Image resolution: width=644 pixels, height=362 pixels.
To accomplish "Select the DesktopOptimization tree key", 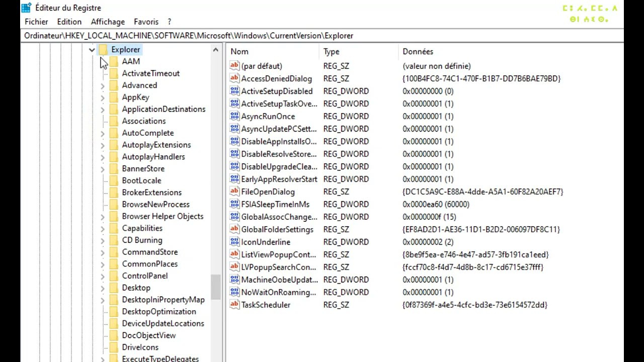I will 159,312.
